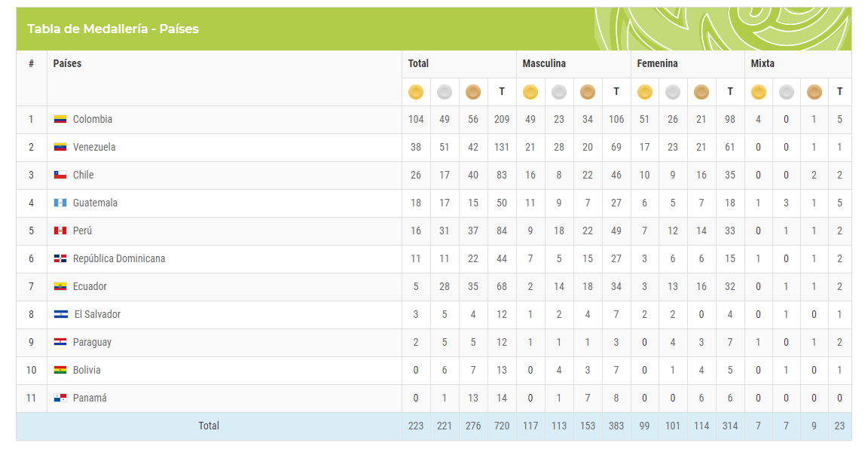The height and width of the screenshot is (455, 868).
Task: Click the Tabla de Medallería title banner
Action: click(x=434, y=29)
